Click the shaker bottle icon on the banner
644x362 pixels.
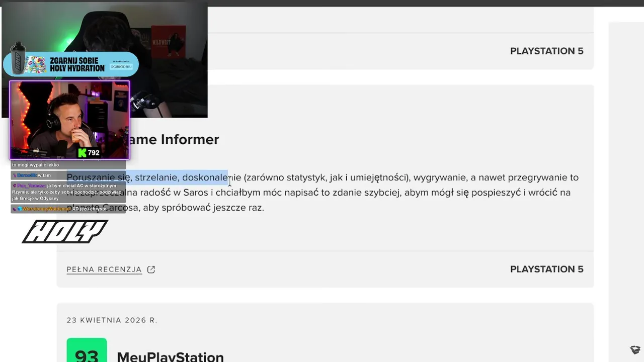click(18, 59)
